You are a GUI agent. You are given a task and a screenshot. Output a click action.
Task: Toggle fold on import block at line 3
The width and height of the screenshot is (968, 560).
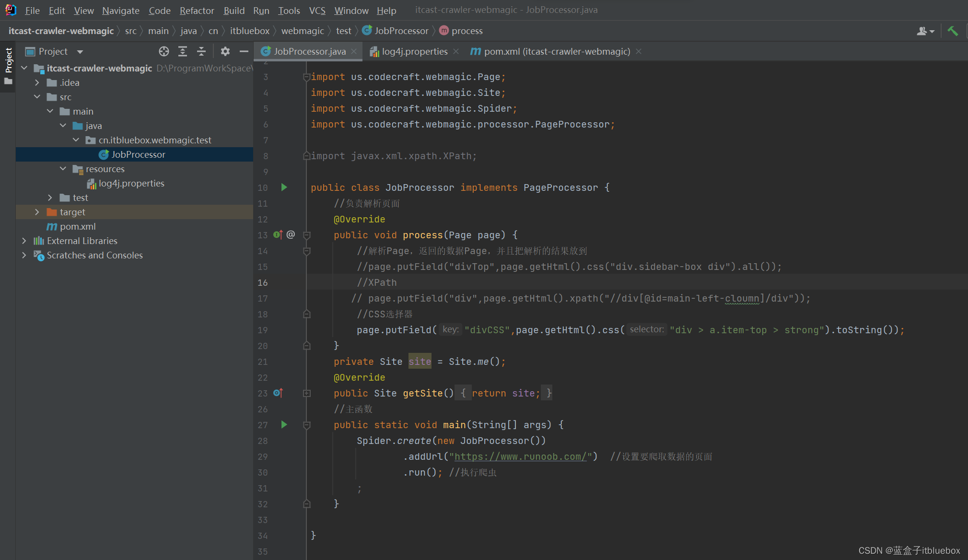306,77
